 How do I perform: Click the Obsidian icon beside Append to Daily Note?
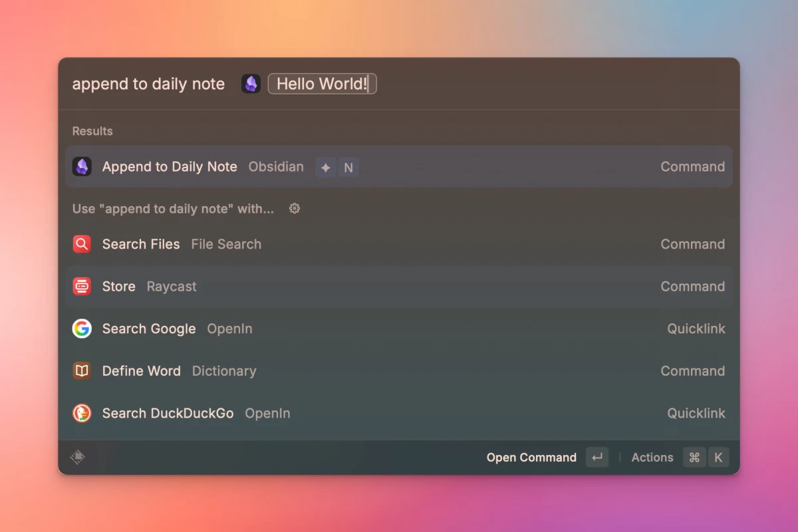(x=82, y=166)
